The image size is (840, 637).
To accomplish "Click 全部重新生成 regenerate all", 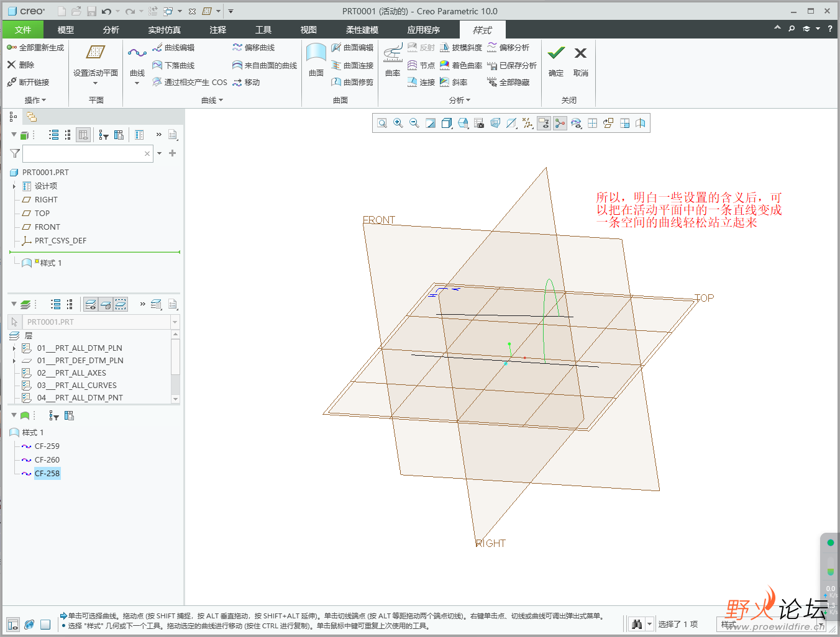I will pos(35,47).
